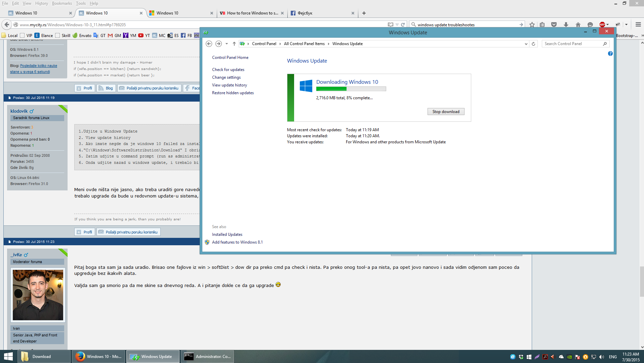Expand Control Panel address bar dropdown

tap(526, 44)
